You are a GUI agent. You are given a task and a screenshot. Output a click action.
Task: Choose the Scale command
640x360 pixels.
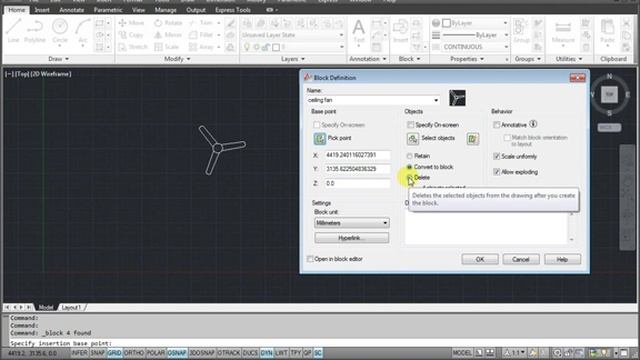click(167, 47)
